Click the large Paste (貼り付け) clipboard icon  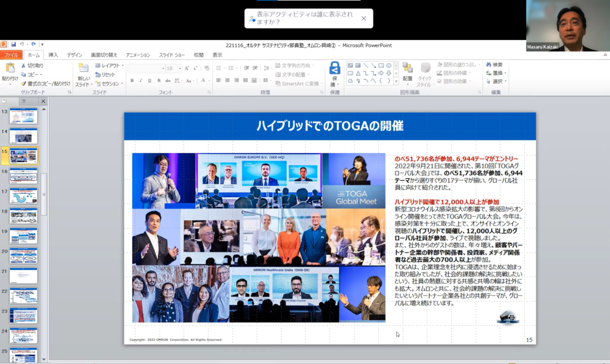click(10, 68)
